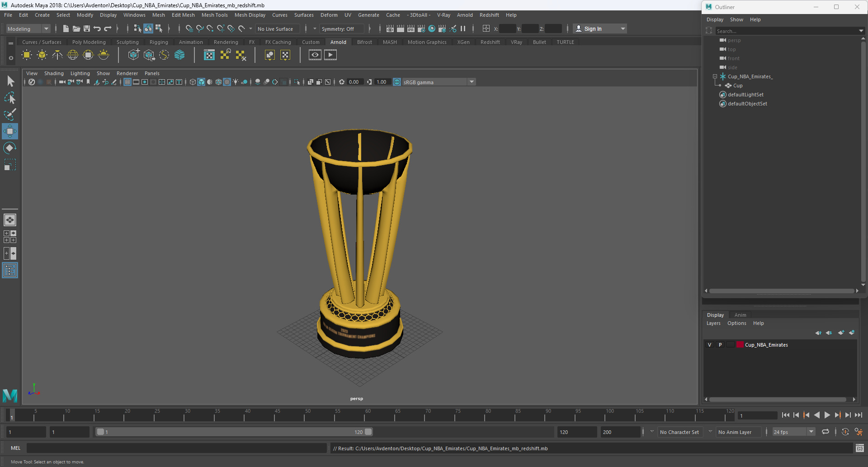Toggle auto keyframe button
The image size is (868, 467).
(845, 432)
